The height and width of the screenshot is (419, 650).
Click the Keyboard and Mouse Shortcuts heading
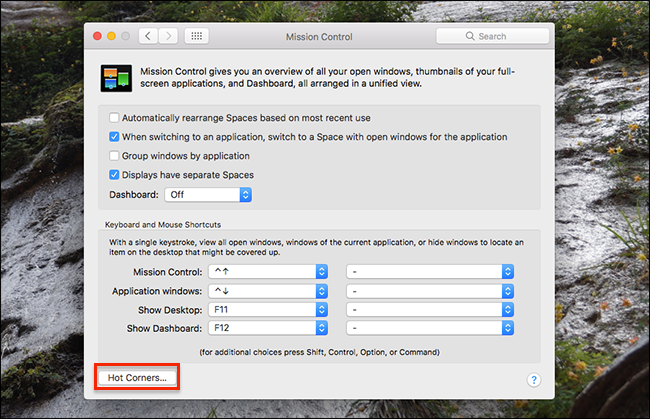(x=163, y=225)
